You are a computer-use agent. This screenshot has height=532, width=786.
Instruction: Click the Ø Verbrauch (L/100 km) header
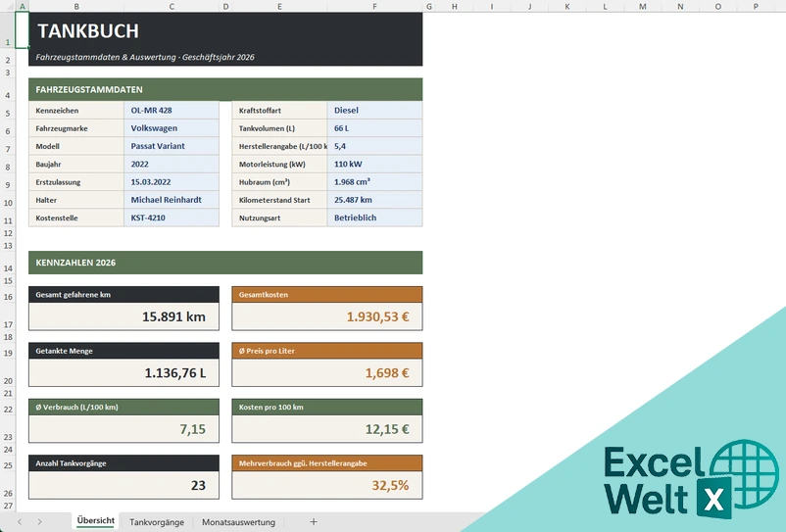123,407
